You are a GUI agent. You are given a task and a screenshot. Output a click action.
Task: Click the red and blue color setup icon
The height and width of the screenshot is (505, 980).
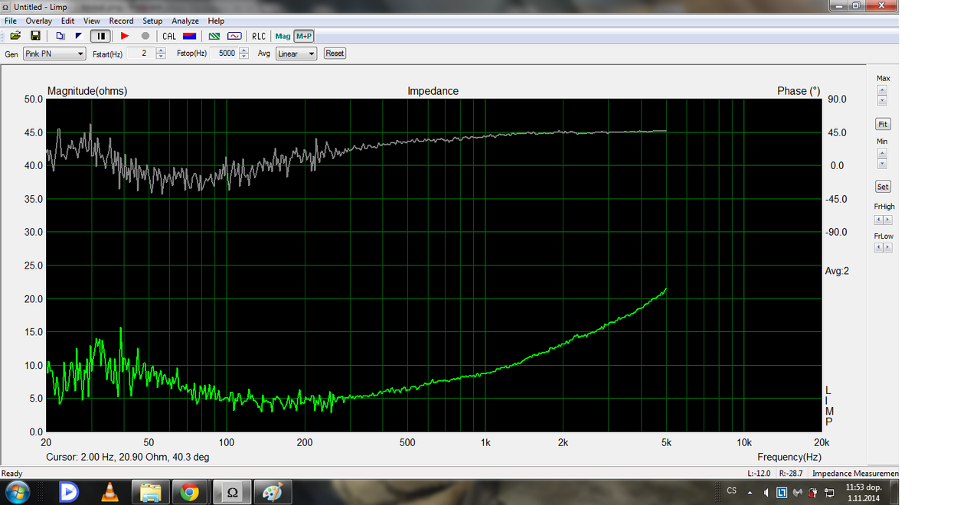[190, 36]
